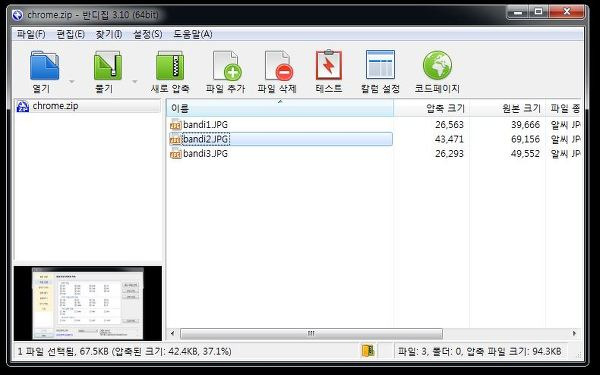Open the Find (찾기) menu

[109, 34]
